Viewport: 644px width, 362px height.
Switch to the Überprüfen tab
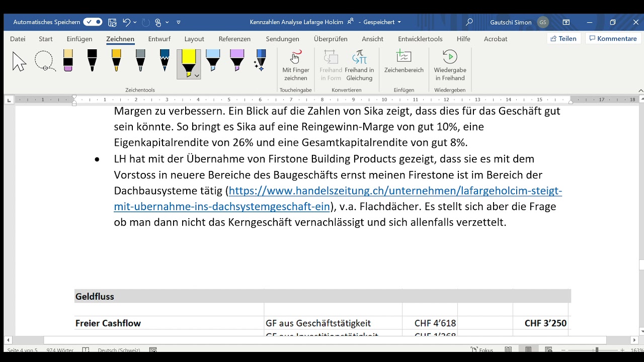pyautogui.click(x=331, y=39)
